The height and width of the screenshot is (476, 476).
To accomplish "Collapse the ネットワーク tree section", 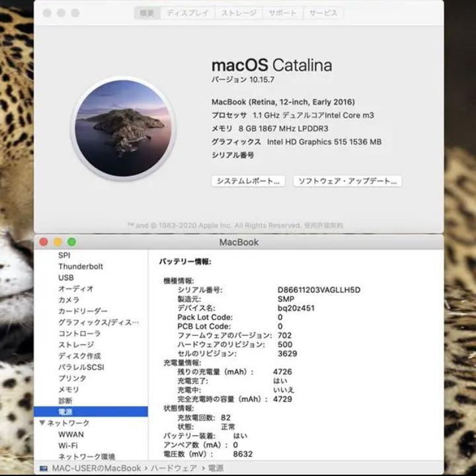I will [x=42, y=423].
